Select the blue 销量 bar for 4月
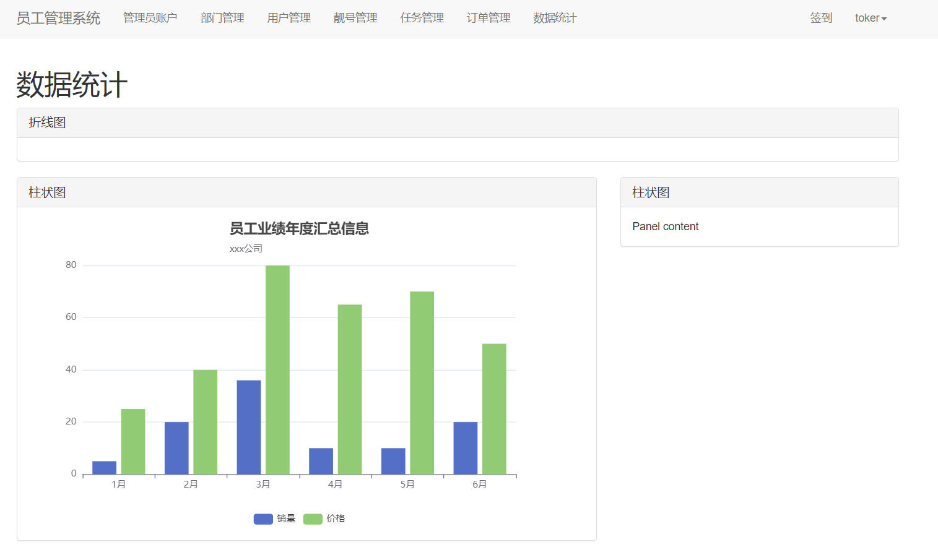The image size is (938, 560). [x=321, y=461]
